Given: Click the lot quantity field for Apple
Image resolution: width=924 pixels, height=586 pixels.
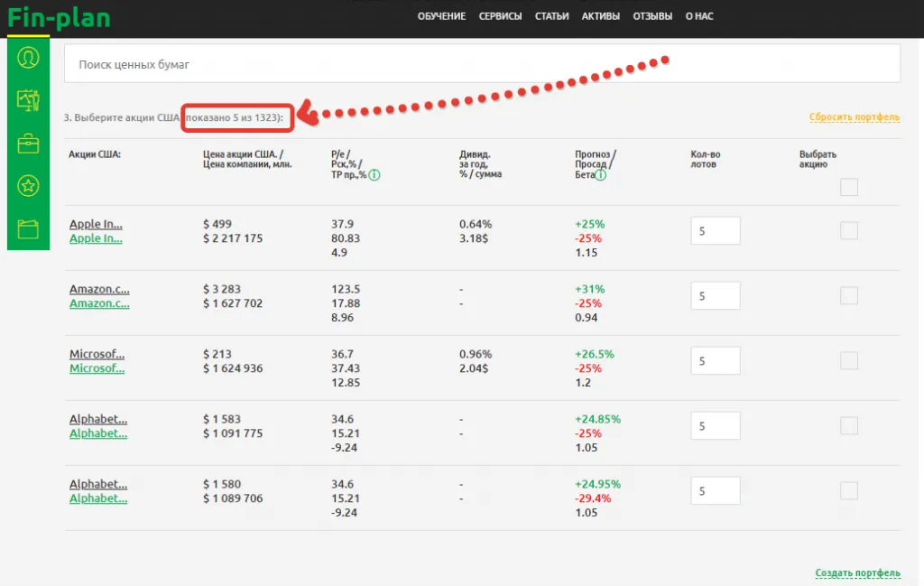Looking at the screenshot, I should click(715, 231).
